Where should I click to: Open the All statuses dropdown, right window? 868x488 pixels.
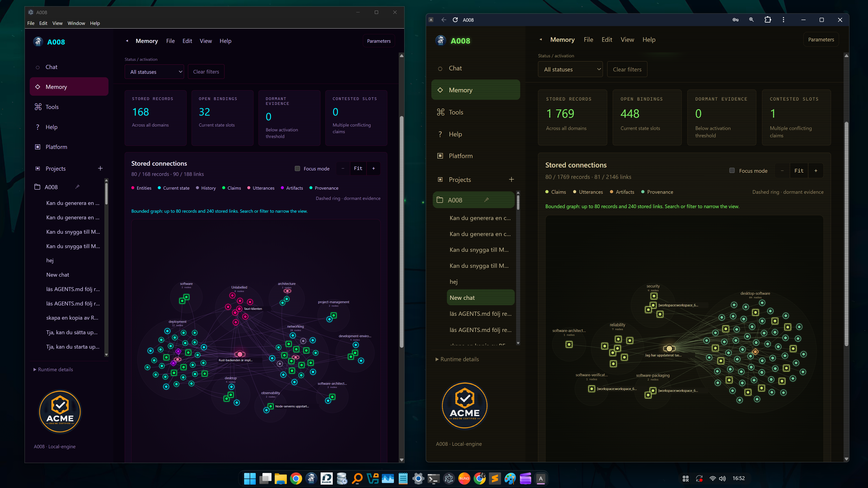570,69
